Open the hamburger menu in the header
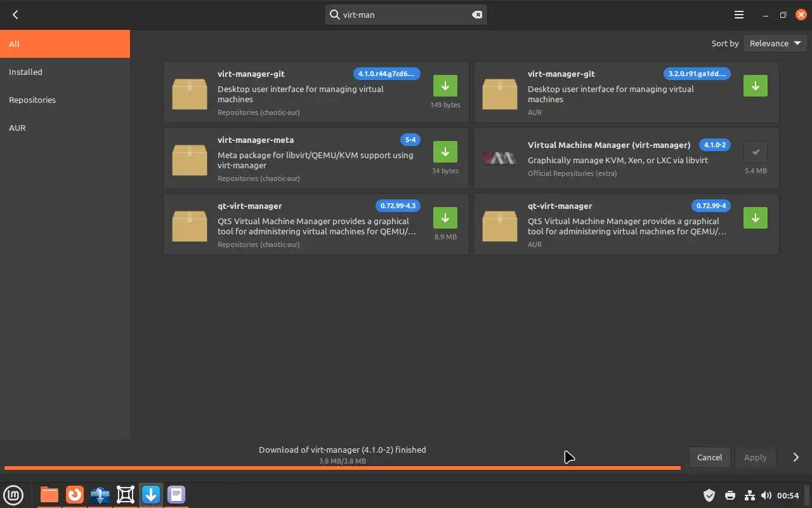 739,15
